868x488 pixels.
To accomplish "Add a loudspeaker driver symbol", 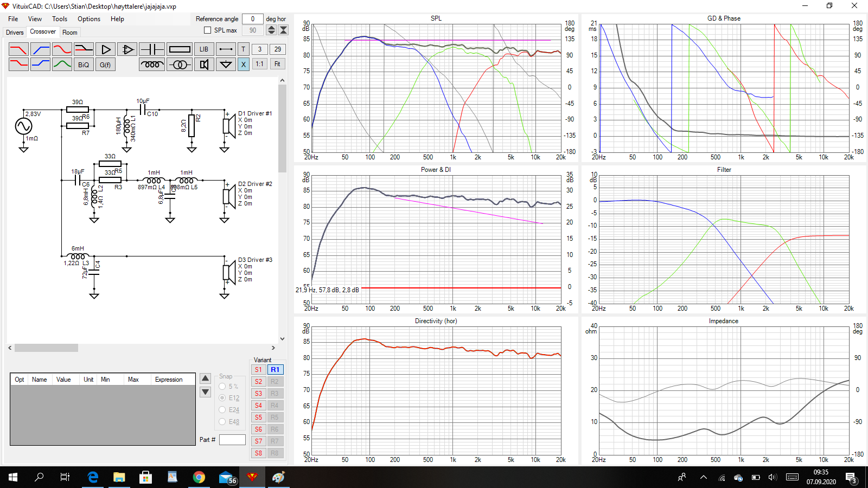I will (204, 65).
